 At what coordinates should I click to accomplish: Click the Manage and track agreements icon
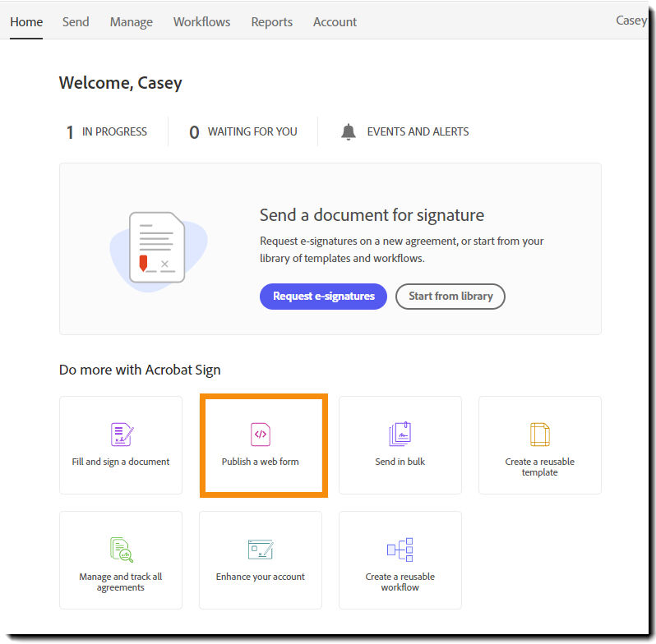[122, 550]
